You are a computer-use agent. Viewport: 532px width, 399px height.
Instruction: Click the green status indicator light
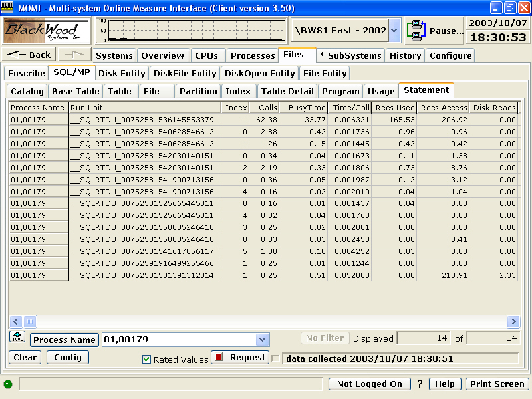(x=8, y=384)
